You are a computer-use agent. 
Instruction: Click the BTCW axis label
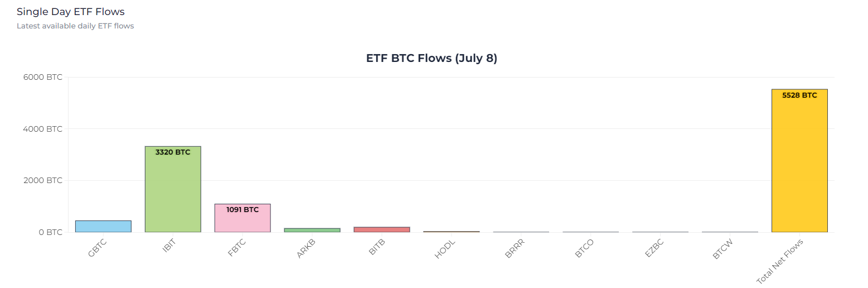724,248
